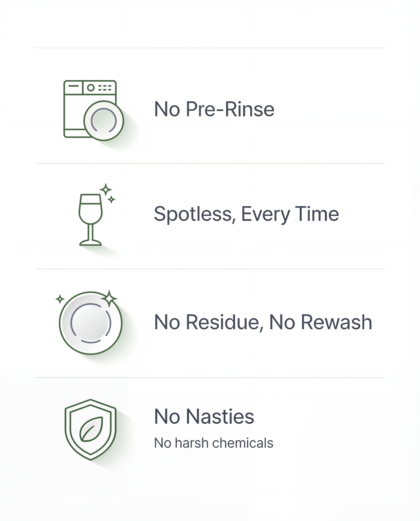Click the dotted button panel on the dishwasher
Screen dimensions: 420x521
point(105,88)
